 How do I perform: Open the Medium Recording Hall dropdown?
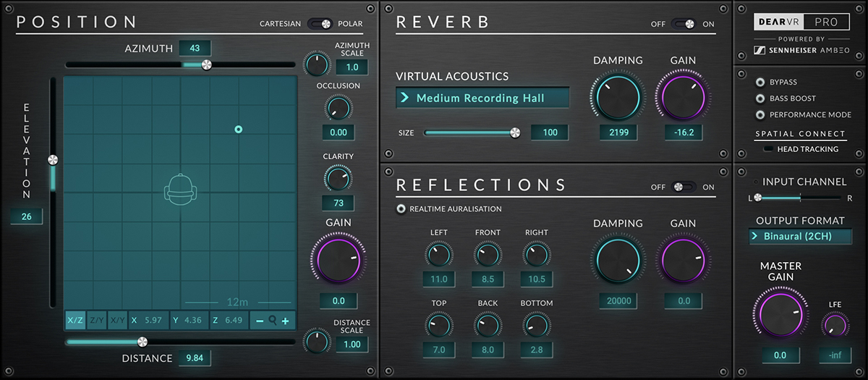click(x=482, y=98)
